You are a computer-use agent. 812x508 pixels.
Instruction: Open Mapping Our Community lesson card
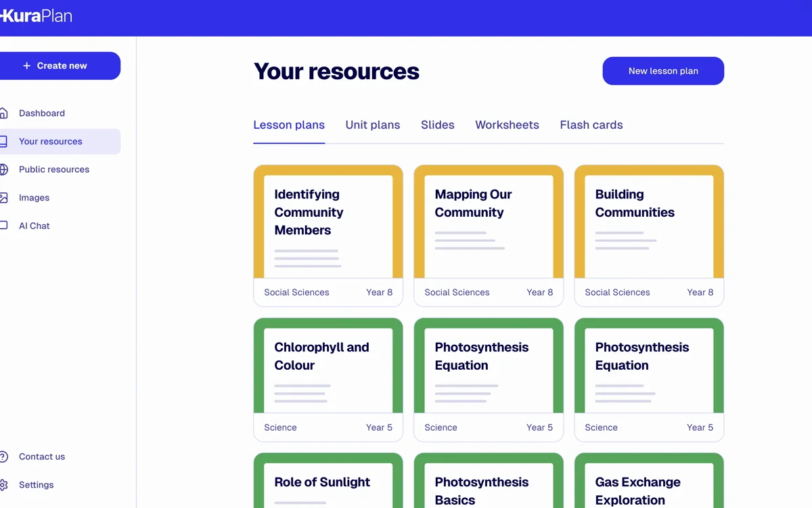coord(489,236)
